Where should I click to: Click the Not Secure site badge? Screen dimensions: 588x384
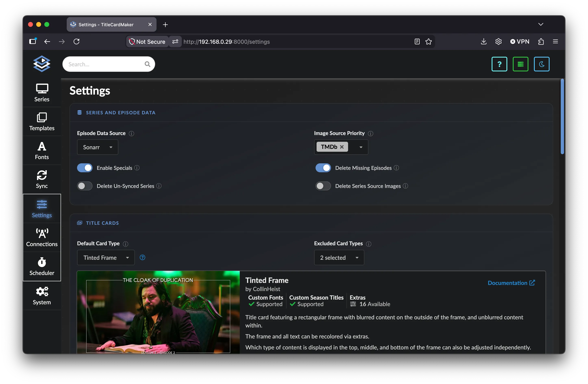coord(147,41)
